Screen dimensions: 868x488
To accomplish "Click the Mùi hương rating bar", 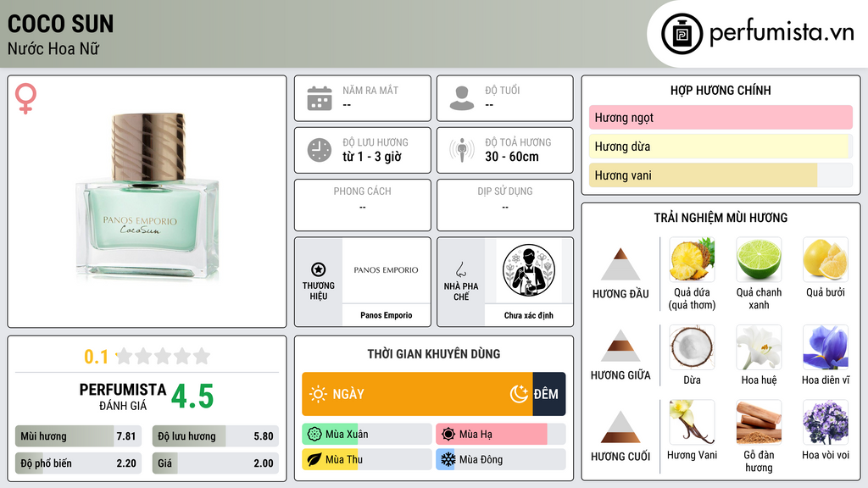I will click(78, 436).
